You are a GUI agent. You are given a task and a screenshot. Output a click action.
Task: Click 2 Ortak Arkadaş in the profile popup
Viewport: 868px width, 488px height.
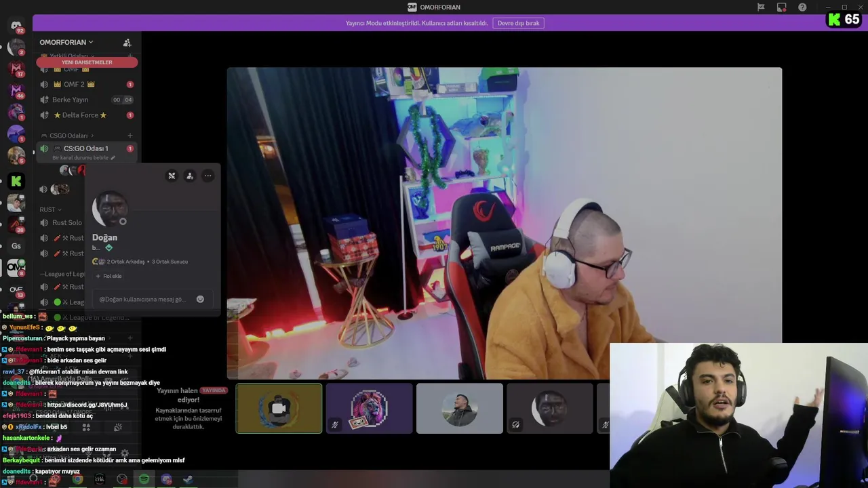click(x=125, y=262)
